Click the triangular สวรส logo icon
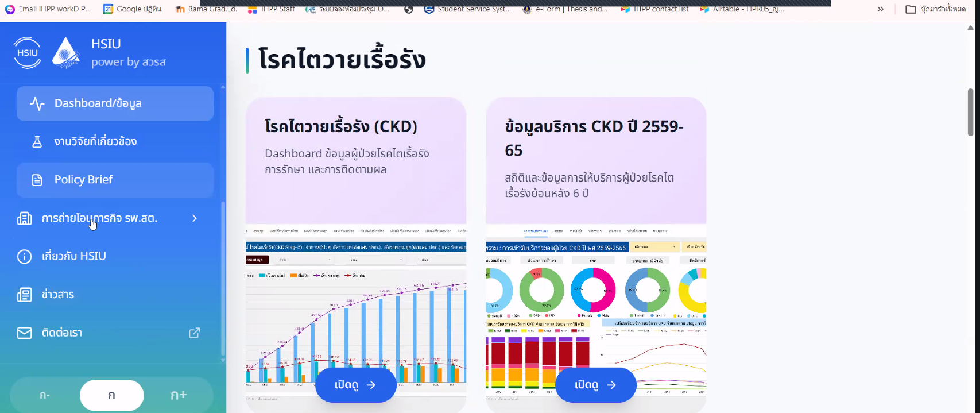 tap(66, 53)
